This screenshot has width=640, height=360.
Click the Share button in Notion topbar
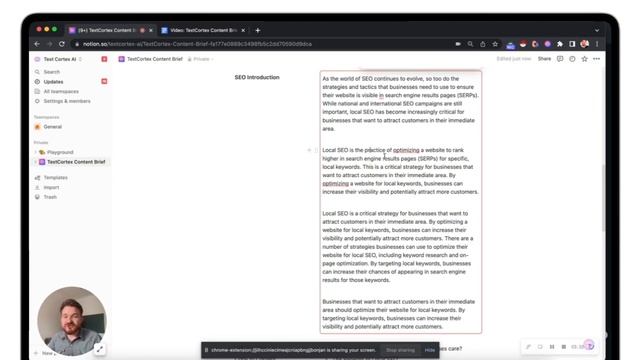pos(544,59)
